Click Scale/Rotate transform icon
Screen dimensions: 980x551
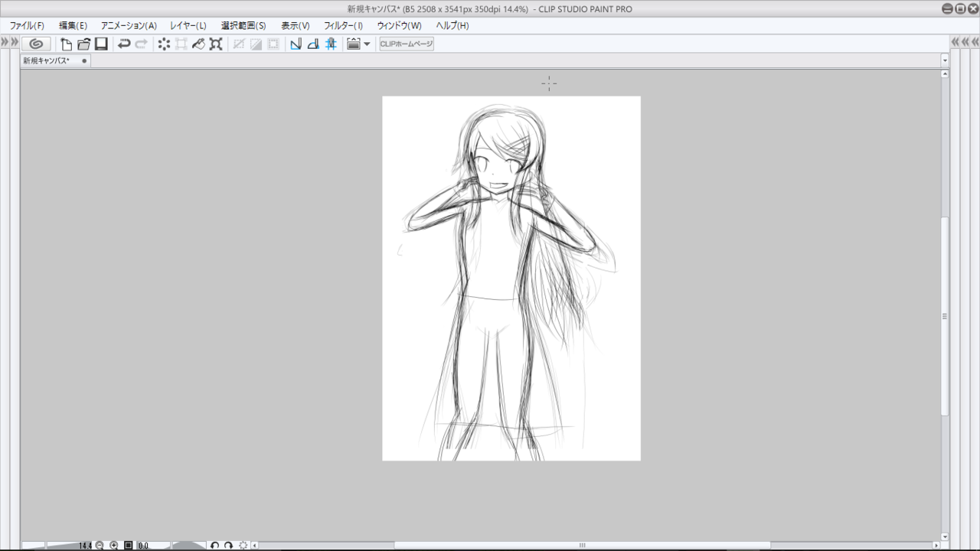pos(216,44)
